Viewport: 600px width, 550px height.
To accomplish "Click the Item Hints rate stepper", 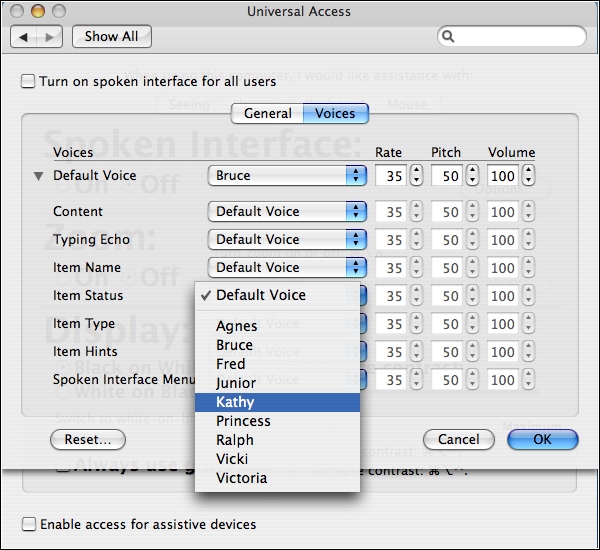I will 416,351.
